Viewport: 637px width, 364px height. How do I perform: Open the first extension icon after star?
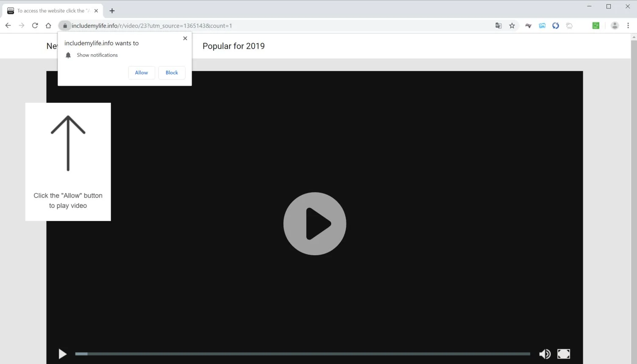[x=528, y=26]
